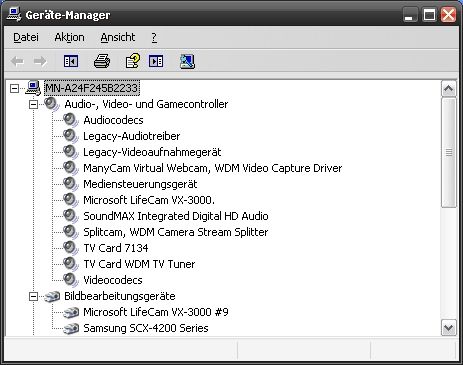463x365 pixels.
Task: Toggle the action pane toolbar icon
Action: point(156,61)
